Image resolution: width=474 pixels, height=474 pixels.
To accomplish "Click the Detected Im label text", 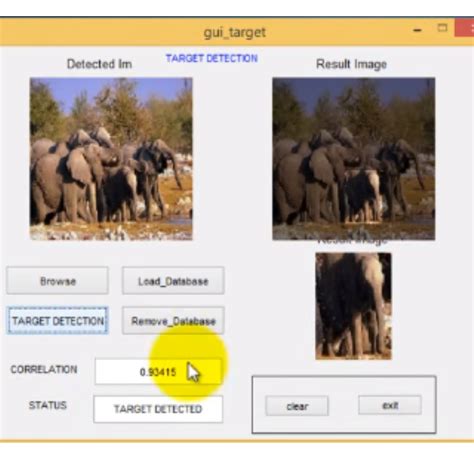I will pyautogui.click(x=99, y=64).
